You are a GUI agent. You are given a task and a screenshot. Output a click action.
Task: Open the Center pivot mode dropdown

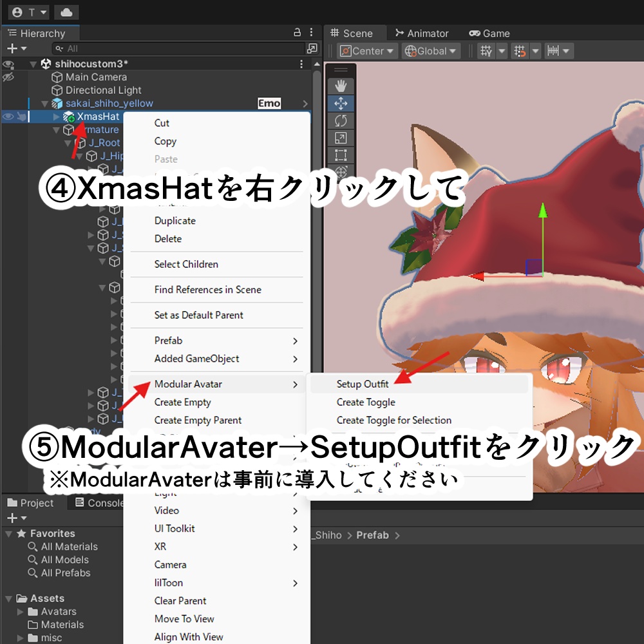367,52
